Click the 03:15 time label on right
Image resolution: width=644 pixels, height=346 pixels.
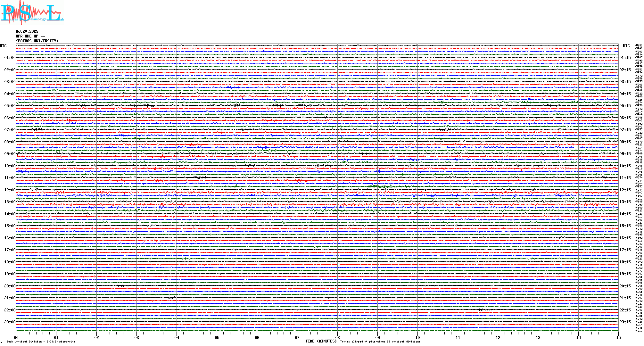coord(625,82)
